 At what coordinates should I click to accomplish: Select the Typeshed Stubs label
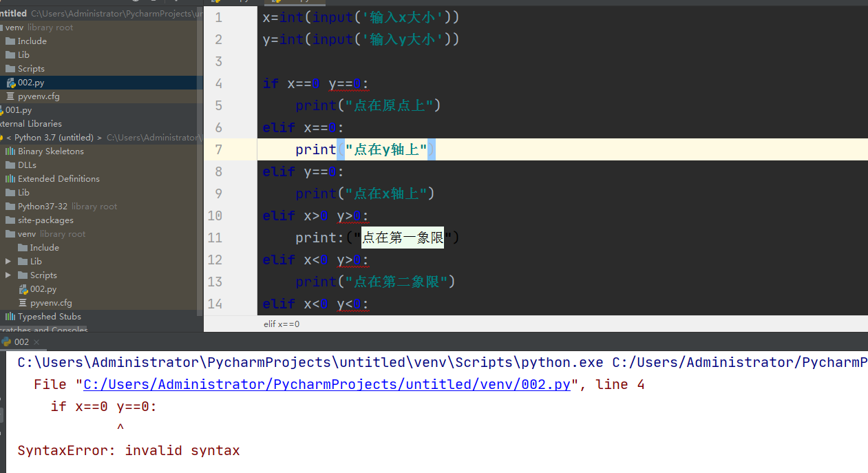pos(50,317)
